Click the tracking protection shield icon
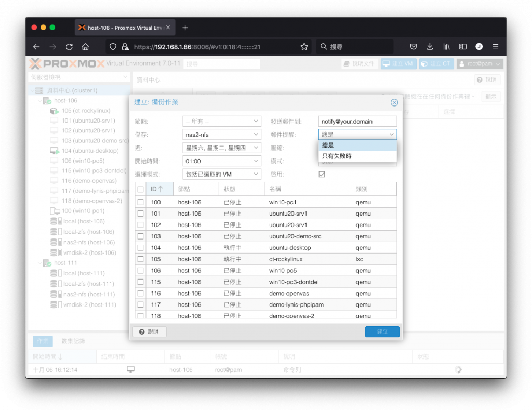 (113, 47)
